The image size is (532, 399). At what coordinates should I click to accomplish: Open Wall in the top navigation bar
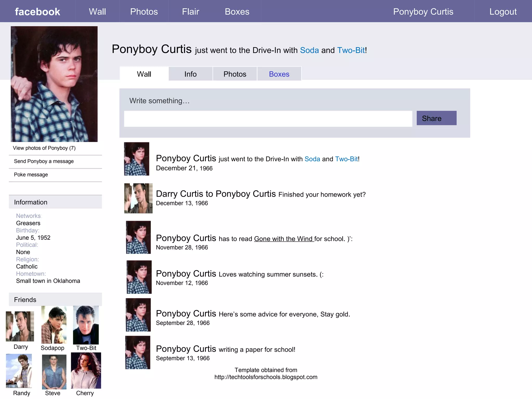[97, 12]
